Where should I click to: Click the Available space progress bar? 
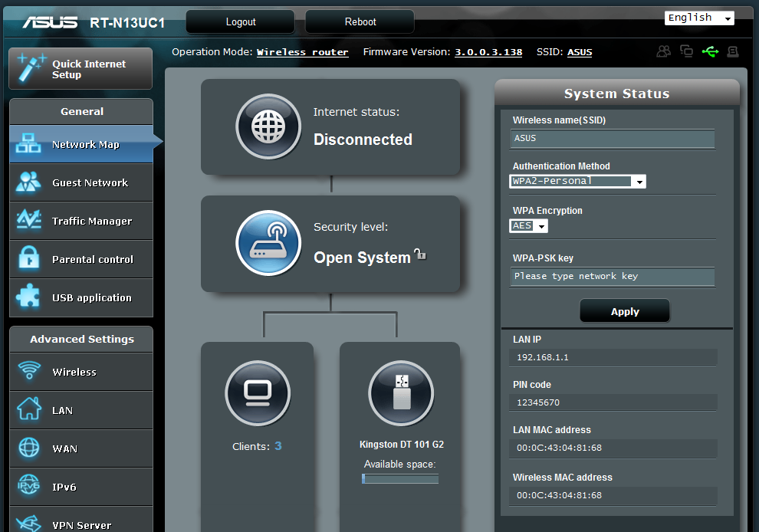400,479
